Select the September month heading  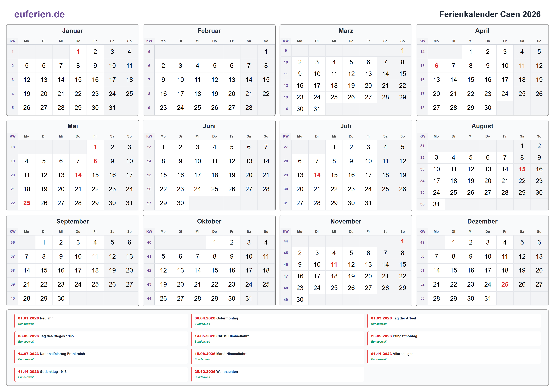[x=72, y=221]
